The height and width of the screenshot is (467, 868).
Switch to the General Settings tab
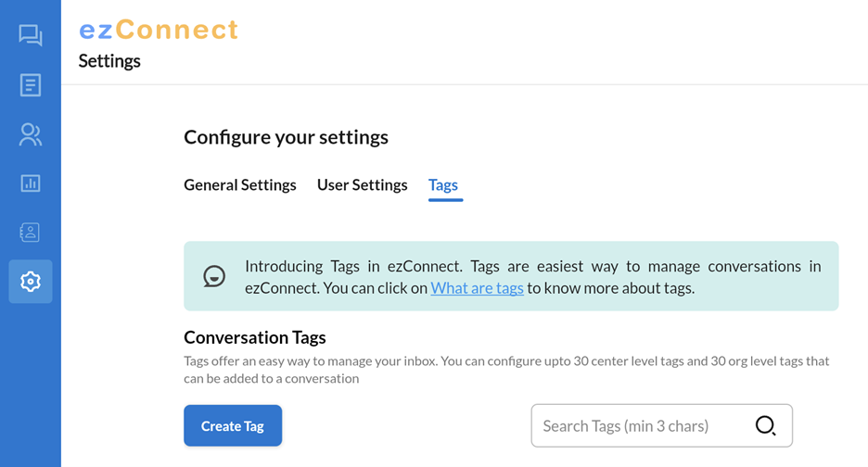(x=239, y=184)
